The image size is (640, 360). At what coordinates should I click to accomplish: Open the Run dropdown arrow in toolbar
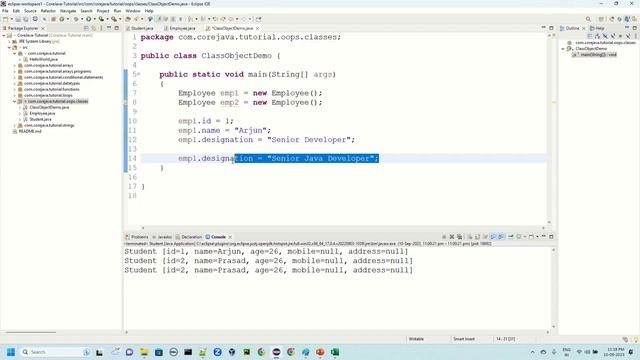[x=94, y=19]
